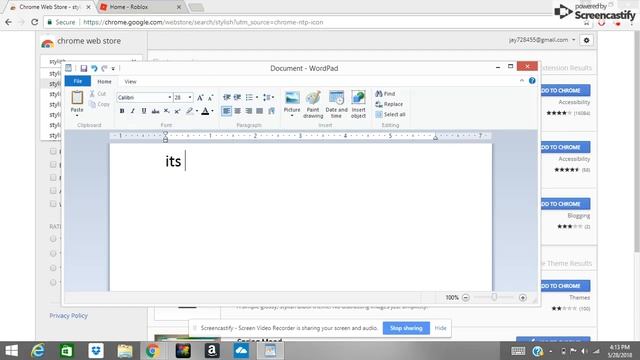
Task: Click Stop sharing in Screencastify bar
Action: coord(406,328)
